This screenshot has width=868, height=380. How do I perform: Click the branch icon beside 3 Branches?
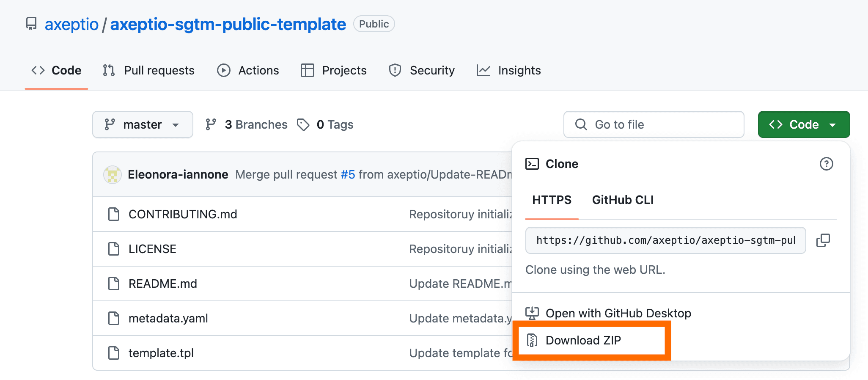point(211,124)
